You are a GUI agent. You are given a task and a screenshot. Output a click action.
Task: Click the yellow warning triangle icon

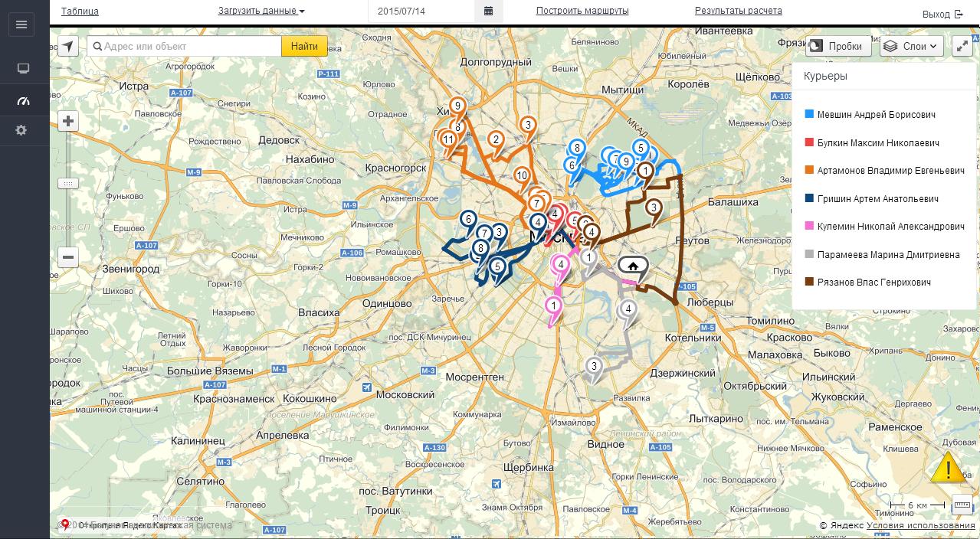(x=948, y=467)
